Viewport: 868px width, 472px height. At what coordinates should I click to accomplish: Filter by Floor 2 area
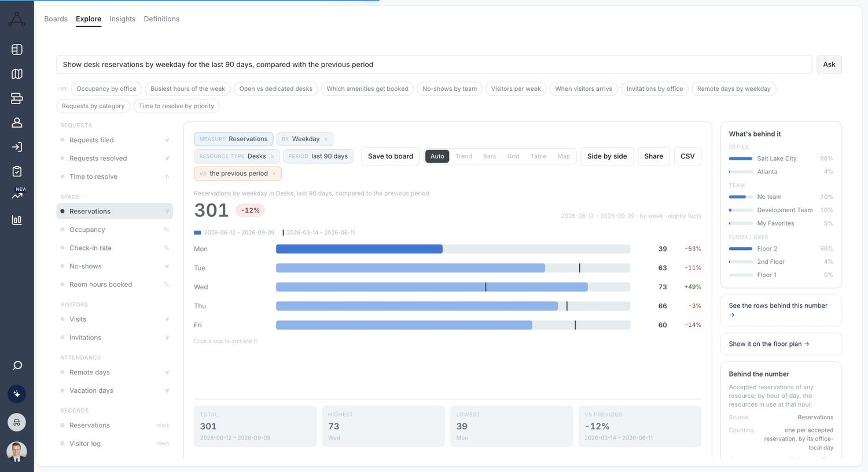pyautogui.click(x=781, y=249)
